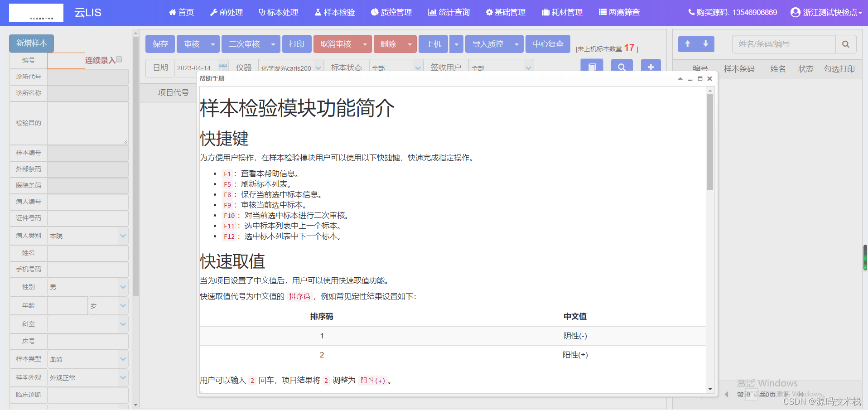The image size is (868, 410).
Task: Click the left form panel scrollbar
Action: click(135, 166)
